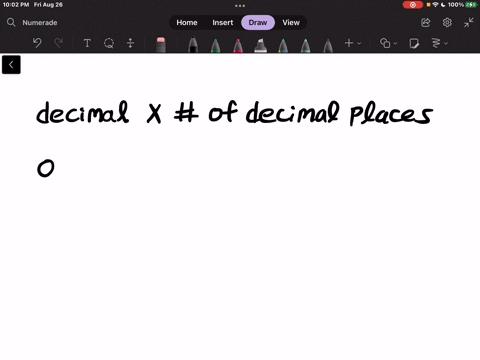Select the Draw tab
The image size is (480, 360).
click(x=258, y=22)
